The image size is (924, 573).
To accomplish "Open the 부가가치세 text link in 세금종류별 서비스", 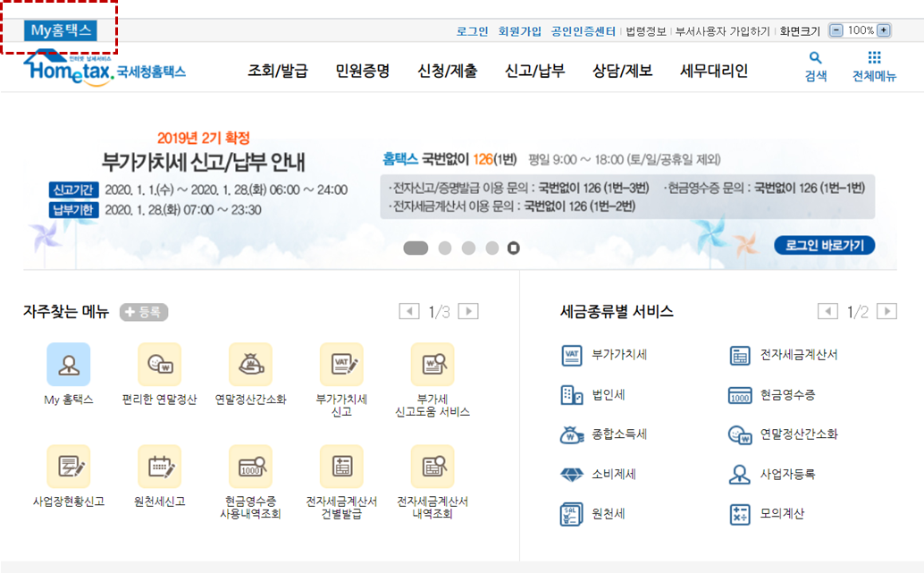I will [619, 355].
